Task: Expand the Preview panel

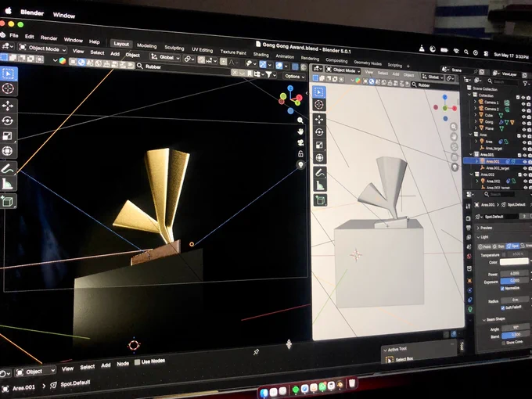Action: point(478,228)
